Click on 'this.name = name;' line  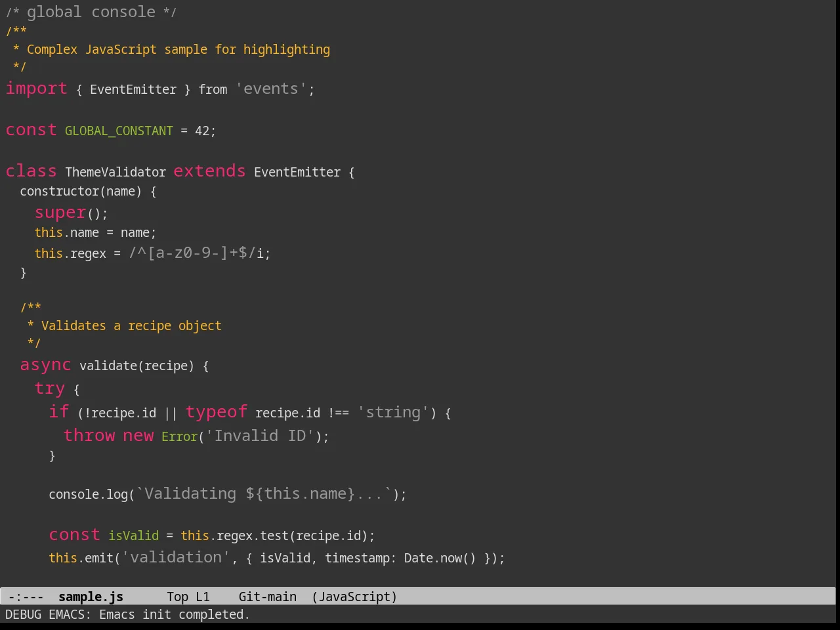[95, 232]
